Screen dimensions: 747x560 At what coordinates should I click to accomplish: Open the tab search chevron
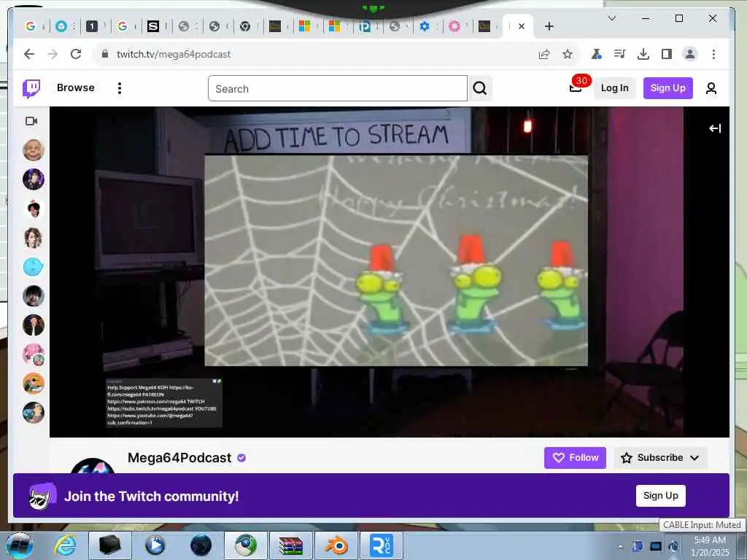click(612, 18)
